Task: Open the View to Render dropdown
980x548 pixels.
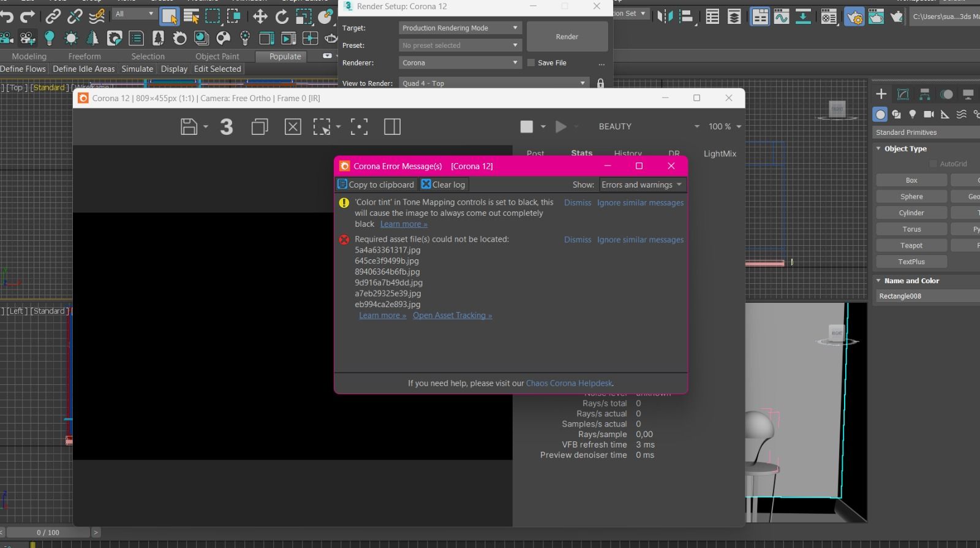Action: tap(494, 83)
